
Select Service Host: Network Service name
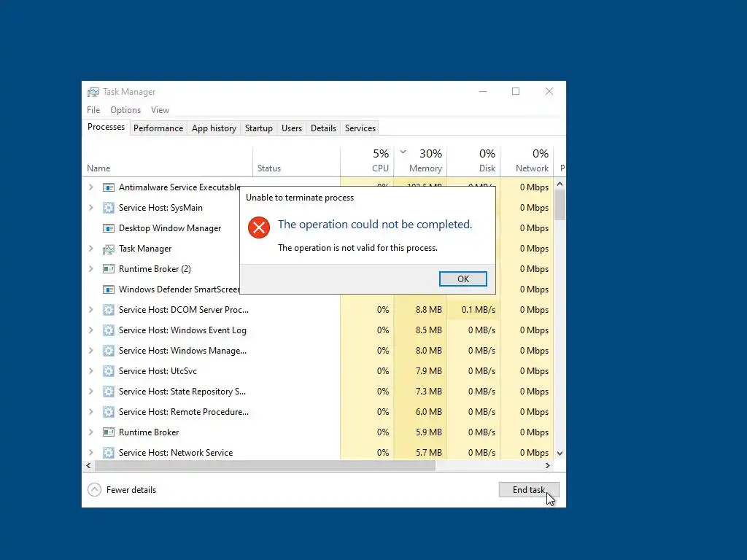tap(176, 453)
